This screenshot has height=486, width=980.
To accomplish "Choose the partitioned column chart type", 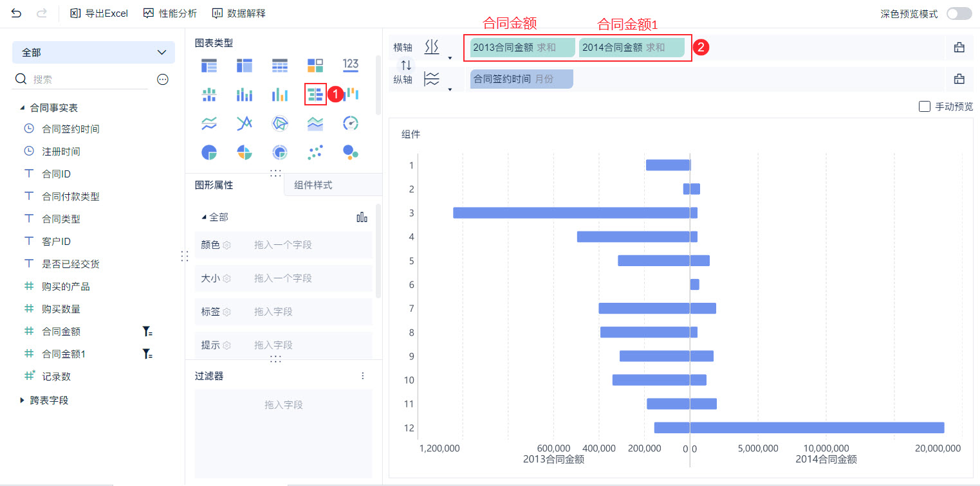I will tap(209, 94).
